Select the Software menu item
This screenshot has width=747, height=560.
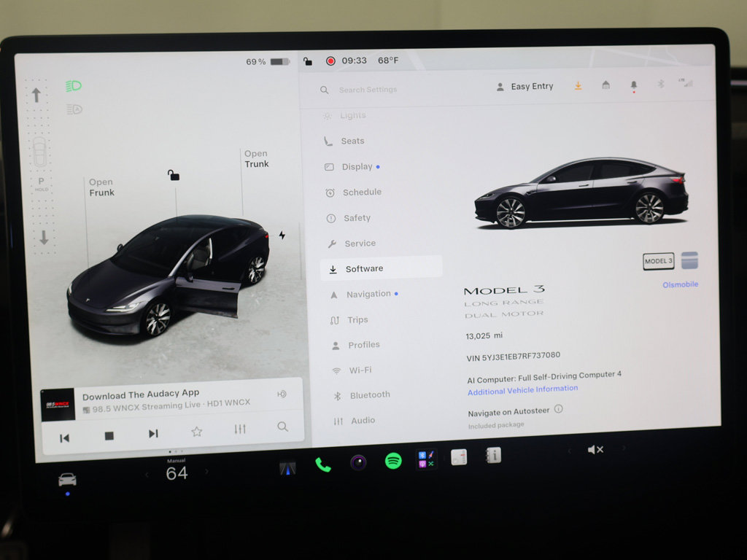[x=381, y=268]
